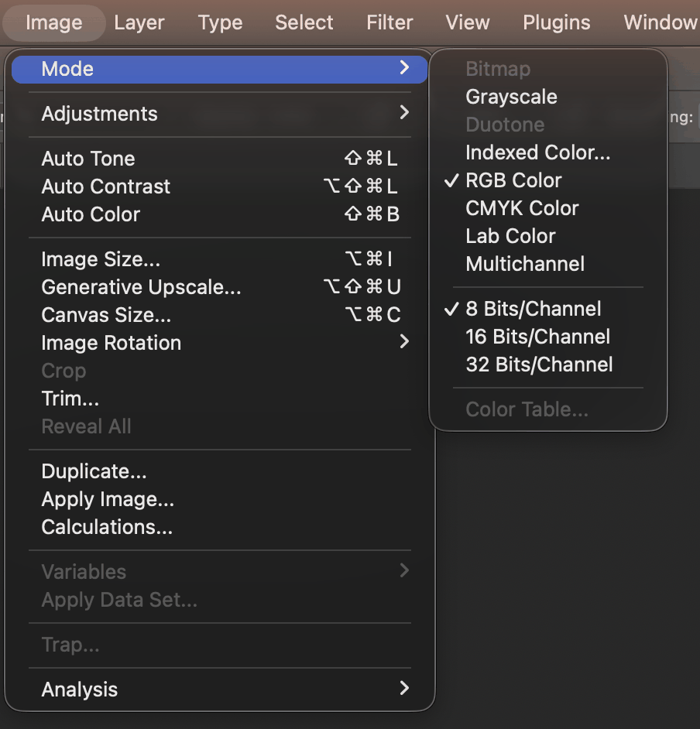Viewport: 700px width, 729px height.
Task: Switch mode to Multichannel
Action: point(548,264)
